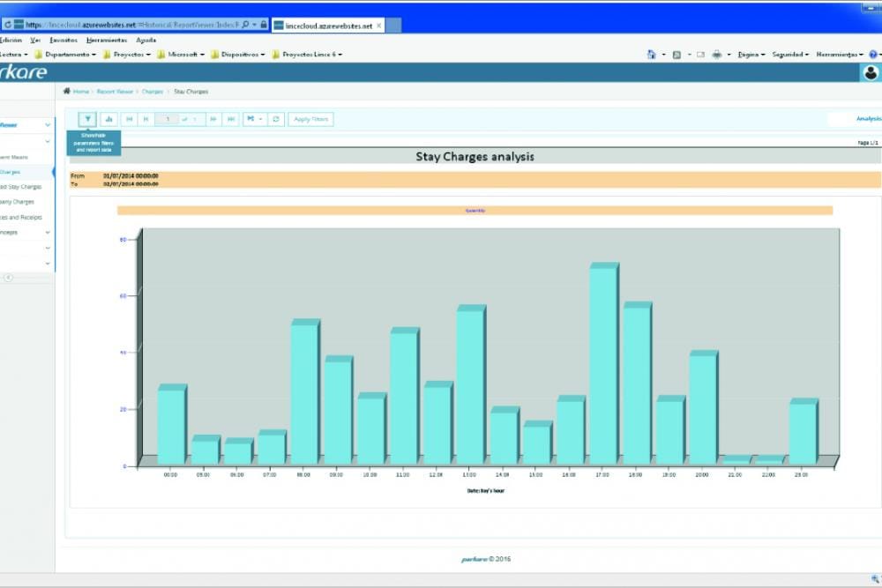882x588 pixels.
Task: Jump to the first report page
Action: [x=129, y=119]
